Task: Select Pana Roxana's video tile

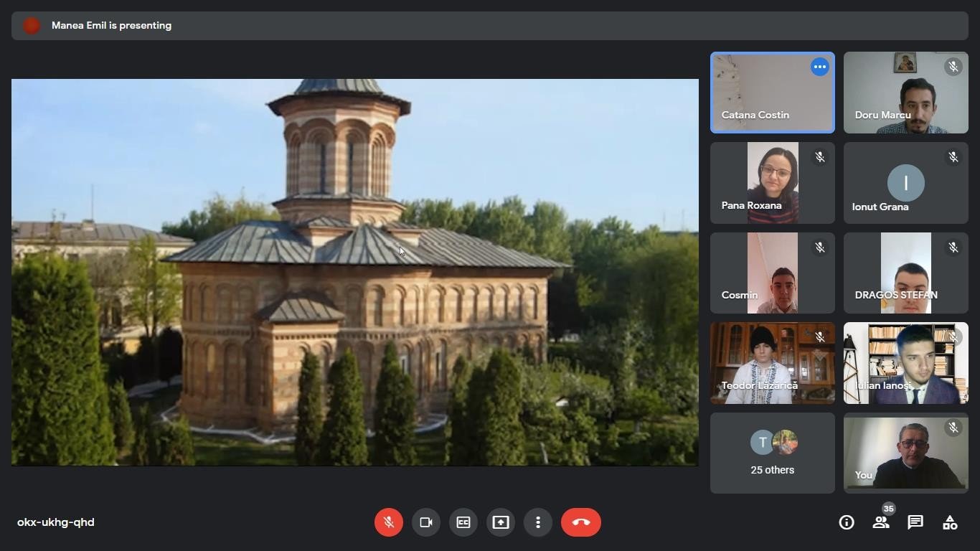Action: (773, 183)
